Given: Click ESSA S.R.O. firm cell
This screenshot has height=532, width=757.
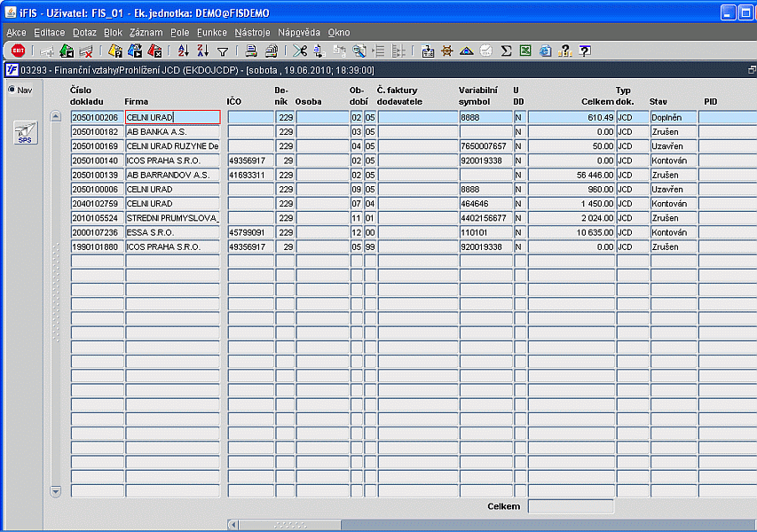Looking at the screenshot, I should pyautogui.click(x=172, y=232).
